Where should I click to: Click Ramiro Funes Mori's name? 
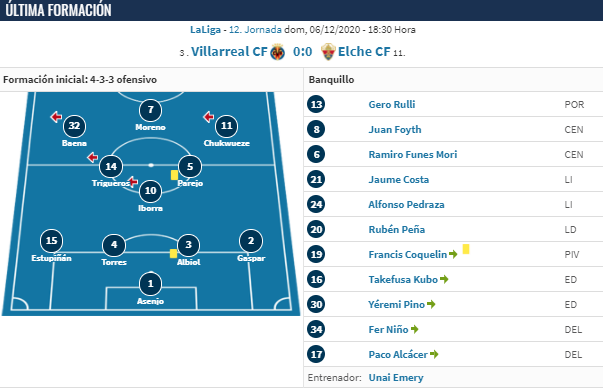coord(413,155)
